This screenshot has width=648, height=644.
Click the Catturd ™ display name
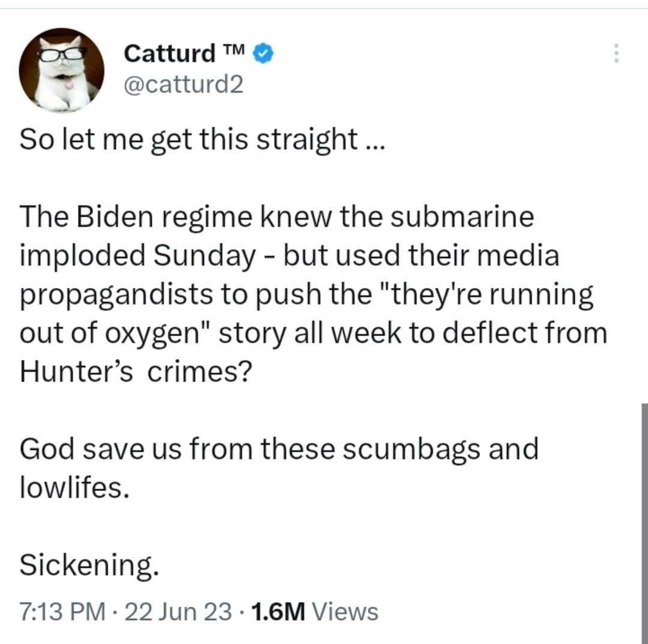[x=170, y=53]
